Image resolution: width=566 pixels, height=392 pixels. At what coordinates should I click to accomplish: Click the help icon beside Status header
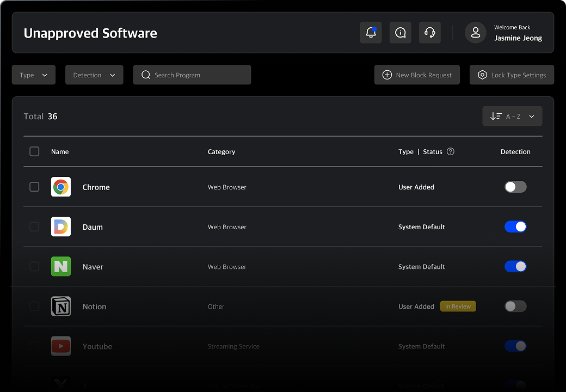[x=451, y=151]
